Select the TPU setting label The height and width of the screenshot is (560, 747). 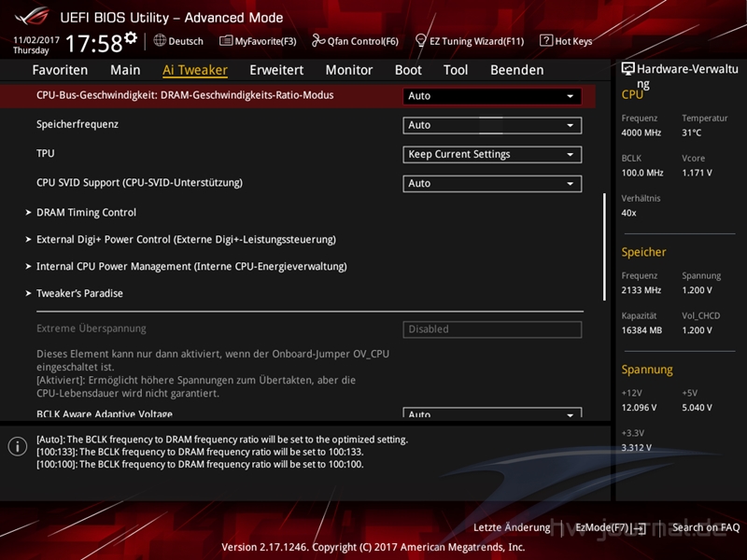pos(45,153)
